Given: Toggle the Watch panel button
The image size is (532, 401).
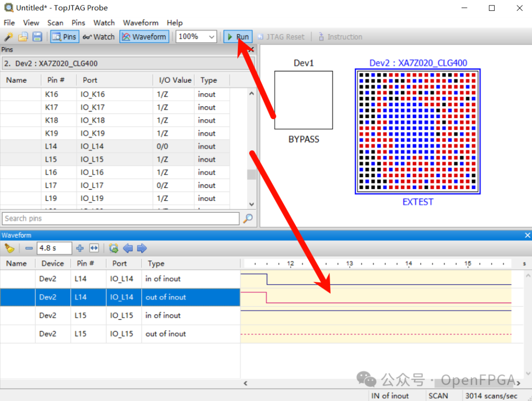Looking at the screenshot, I should pos(99,36).
